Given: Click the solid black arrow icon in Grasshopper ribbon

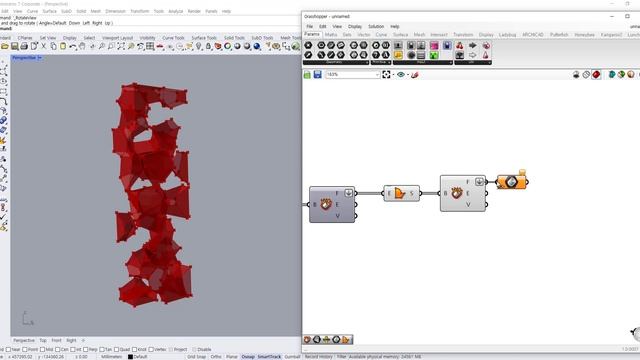Looking at the screenshot, I should (473, 45).
